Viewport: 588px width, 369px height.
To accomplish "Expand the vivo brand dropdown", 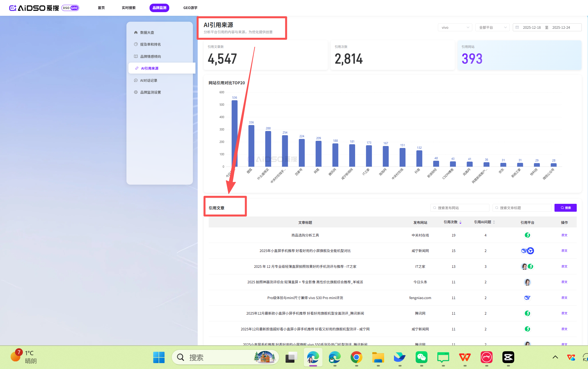I will (455, 27).
